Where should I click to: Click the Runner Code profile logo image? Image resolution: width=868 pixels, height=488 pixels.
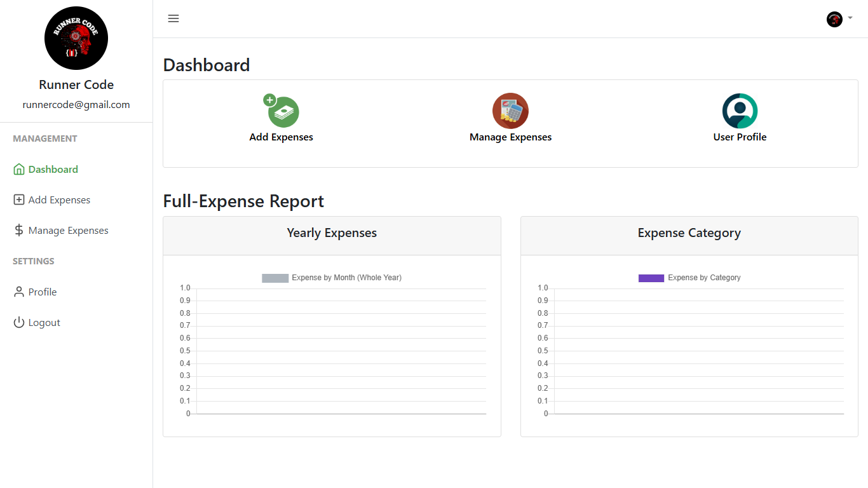pyautogui.click(x=76, y=38)
